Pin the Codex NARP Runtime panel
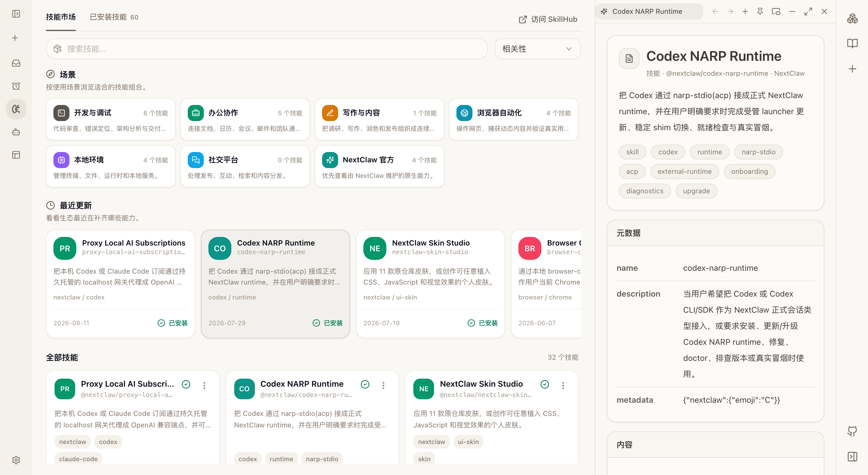Screen dimensions: 868x475 [760, 11]
